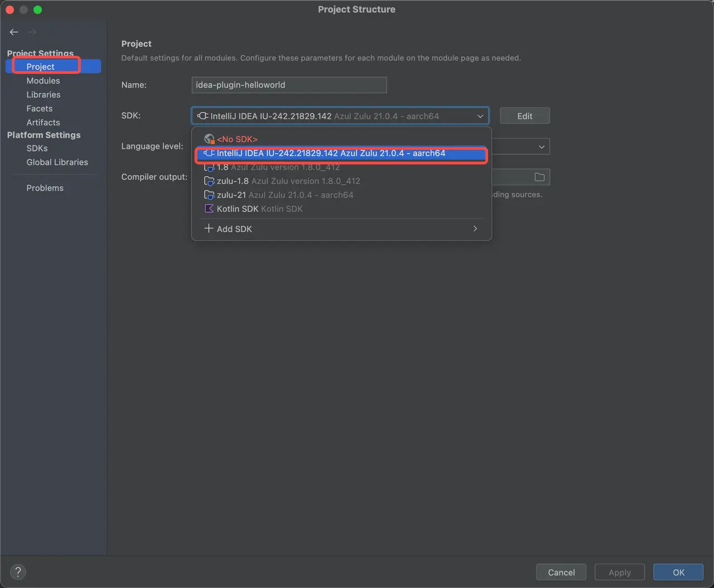Click the Kotlin SDK logo icon
Screen dimensions: 714x588
[209, 209]
